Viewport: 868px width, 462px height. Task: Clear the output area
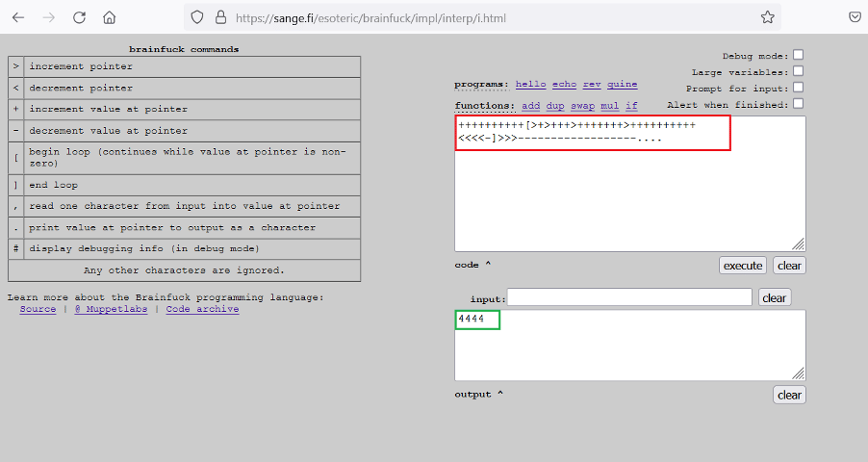click(x=789, y=395)
